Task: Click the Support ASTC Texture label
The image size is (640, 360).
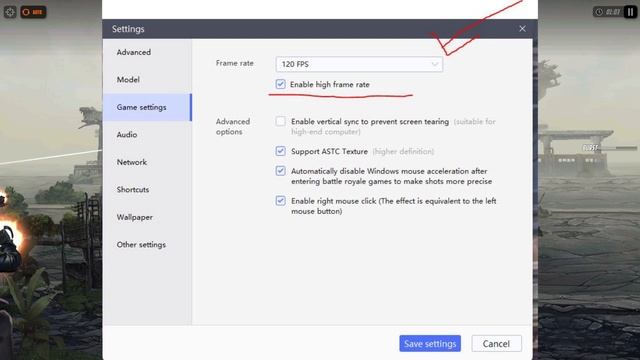Action: click(329, 151)
